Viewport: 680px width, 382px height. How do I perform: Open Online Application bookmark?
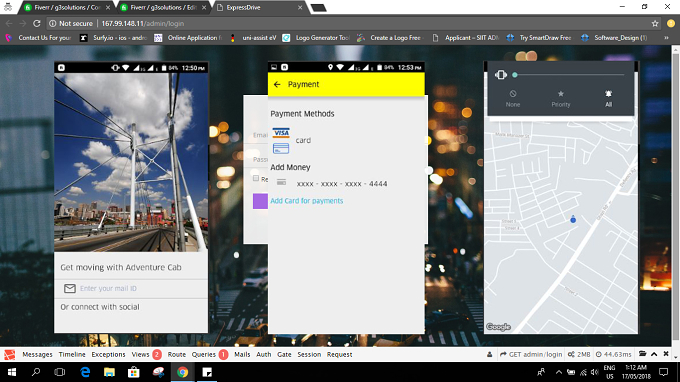[x=189, y=38]
